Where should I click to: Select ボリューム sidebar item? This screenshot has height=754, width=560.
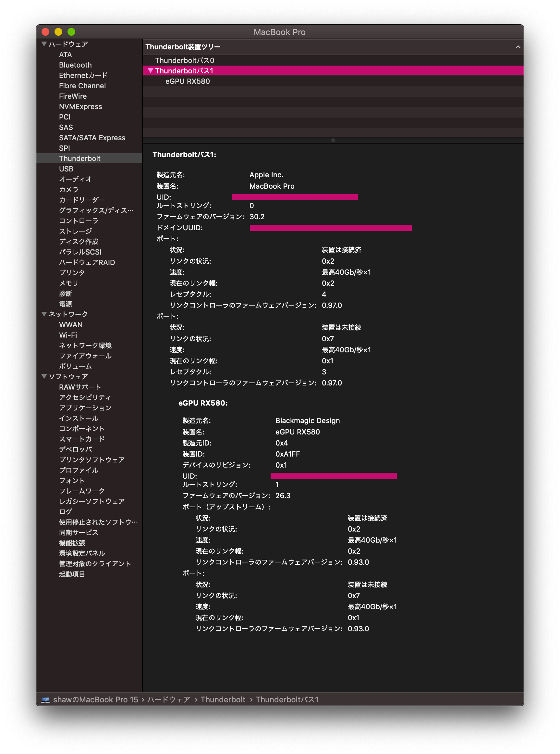(x=75, y=366)
